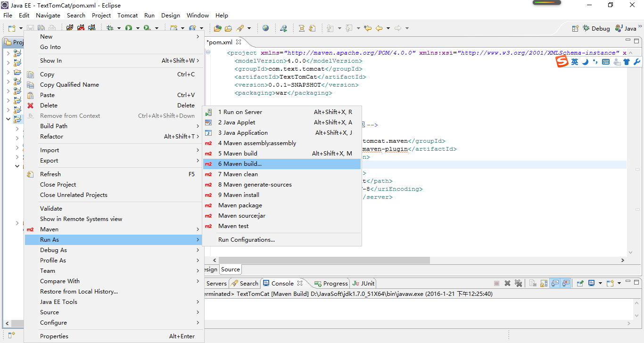This screenshot has width=644, height=343.
Task: Select '1 Run on Server' entry
Action: 282,112
